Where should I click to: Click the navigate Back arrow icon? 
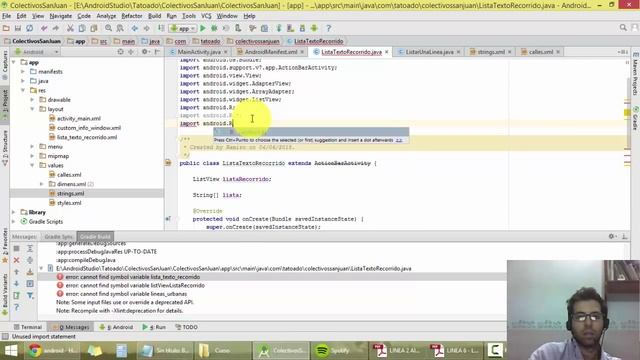[x=134, y=28]
